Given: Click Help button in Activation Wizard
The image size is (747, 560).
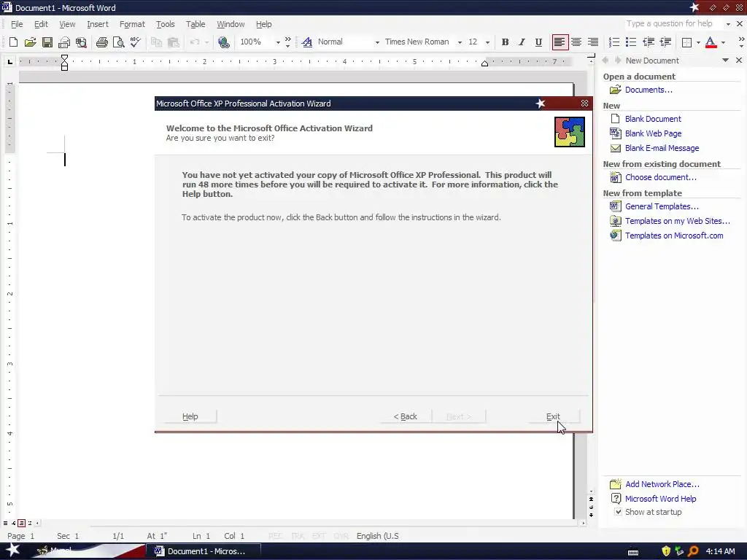Looking at the screenshot, I should click(190, 416).
